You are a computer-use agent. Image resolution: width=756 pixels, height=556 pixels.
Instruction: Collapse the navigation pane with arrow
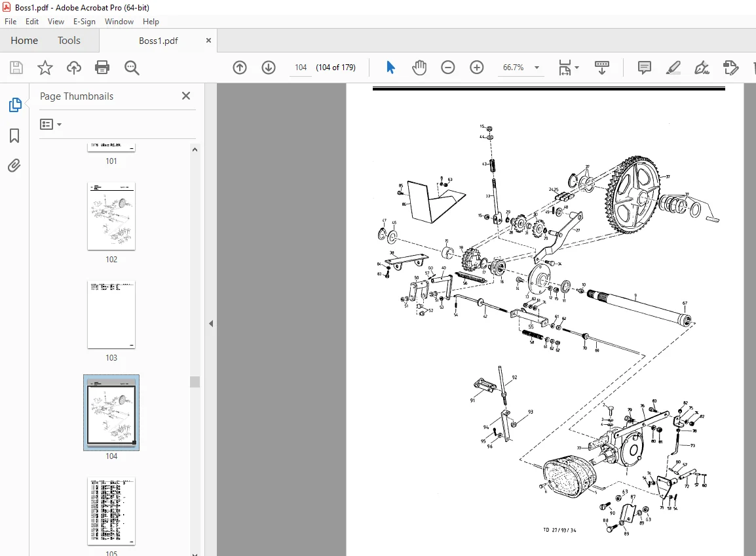[211, 323]
